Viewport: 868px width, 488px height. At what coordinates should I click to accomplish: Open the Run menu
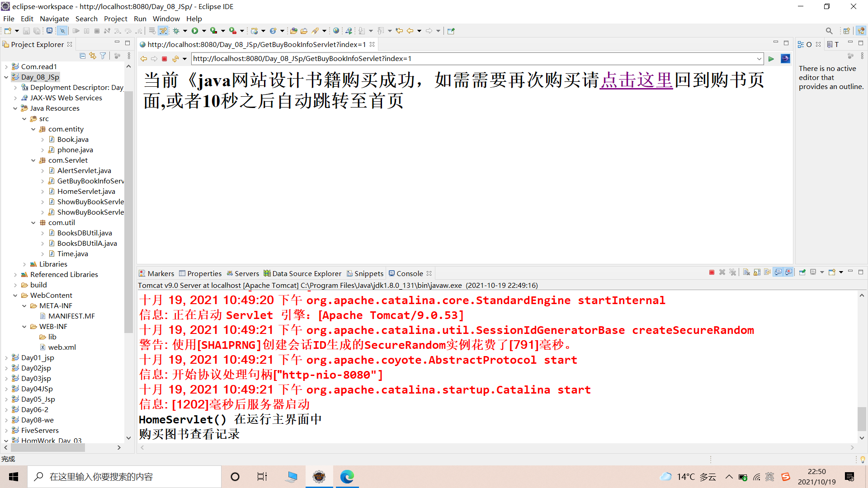[140, 19]
